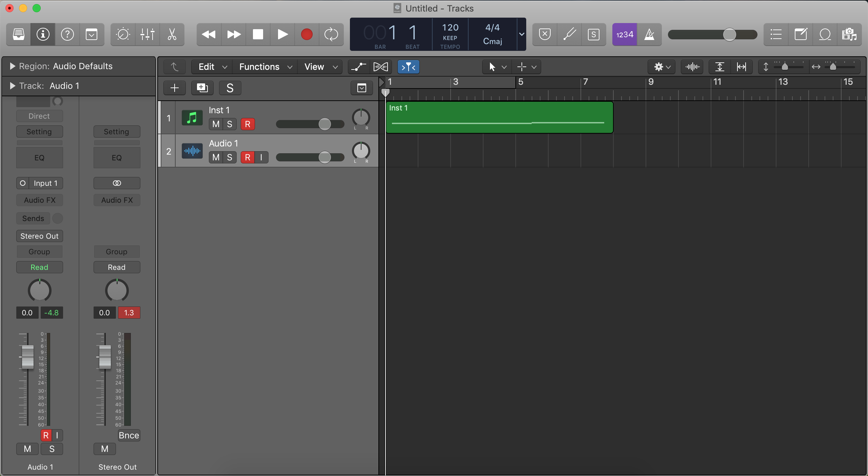Open the track header options dropdown
868x476 pixels.
pos(362,88)
